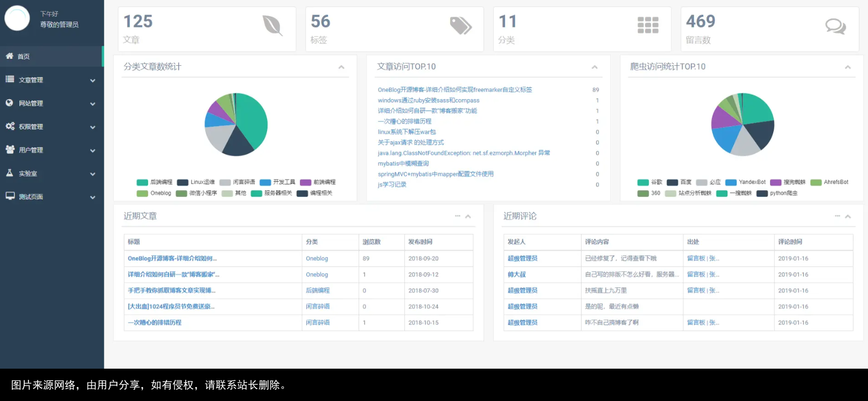Collapse the 近期评论 panel
The image size is (868, 401).
point(848,216)
